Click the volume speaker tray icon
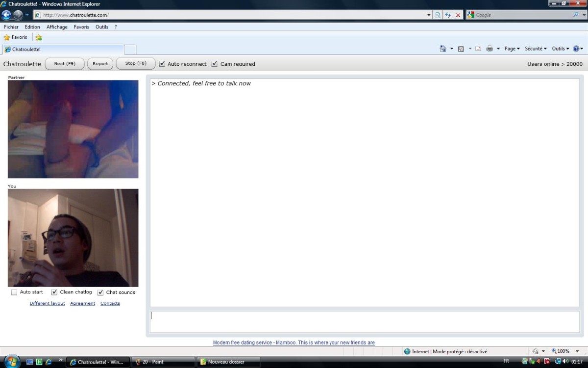 point(565,362)
